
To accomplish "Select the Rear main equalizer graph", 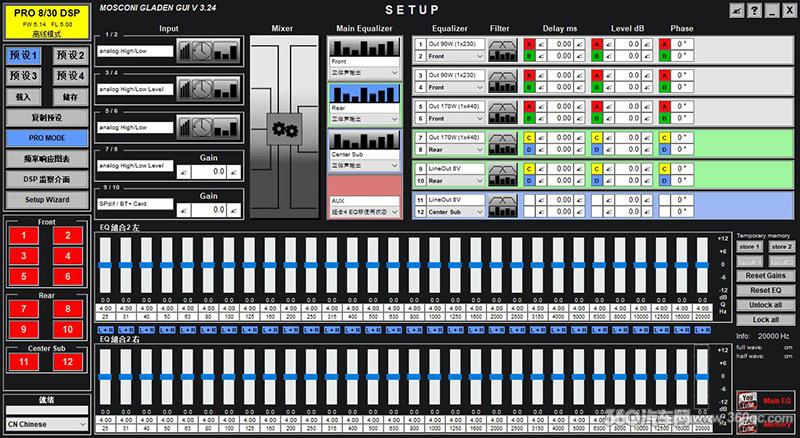I will pos(364,94).
